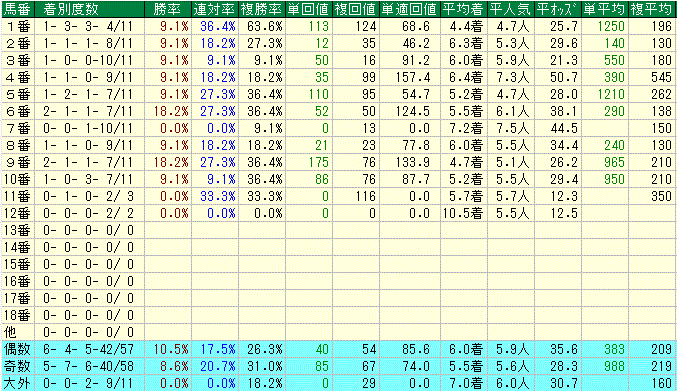Click record cell 1- 3- 3- 4/11
Viewport: 677px width, 391px height.
pyautogui.click(x=89, y=26)
